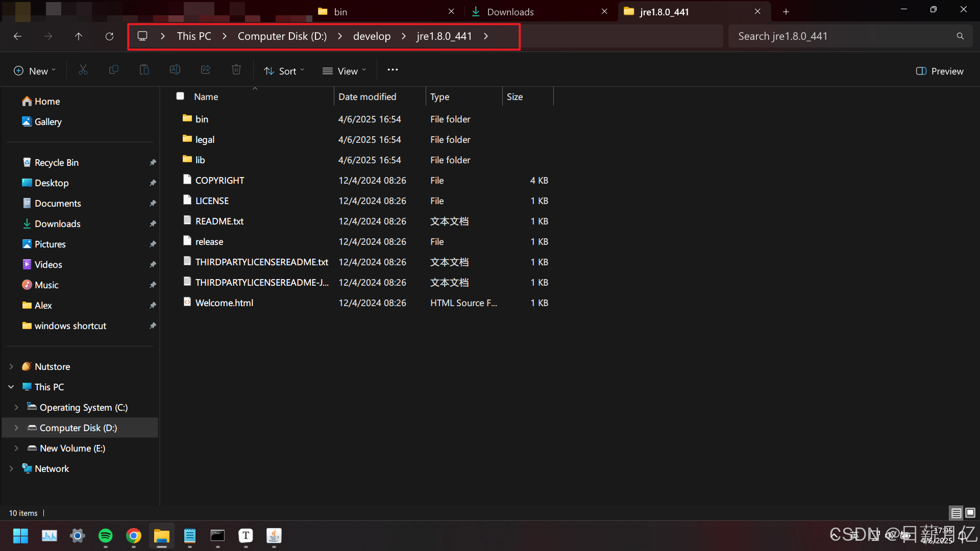Click the Refresh button next to the address bar

tap(109, 36)
